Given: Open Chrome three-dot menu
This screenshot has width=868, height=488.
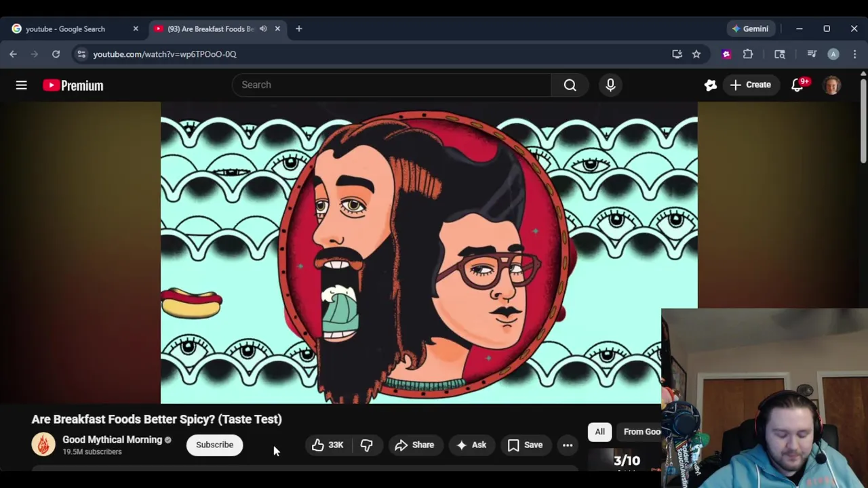Looking at the screenshot, I should 854,54.
